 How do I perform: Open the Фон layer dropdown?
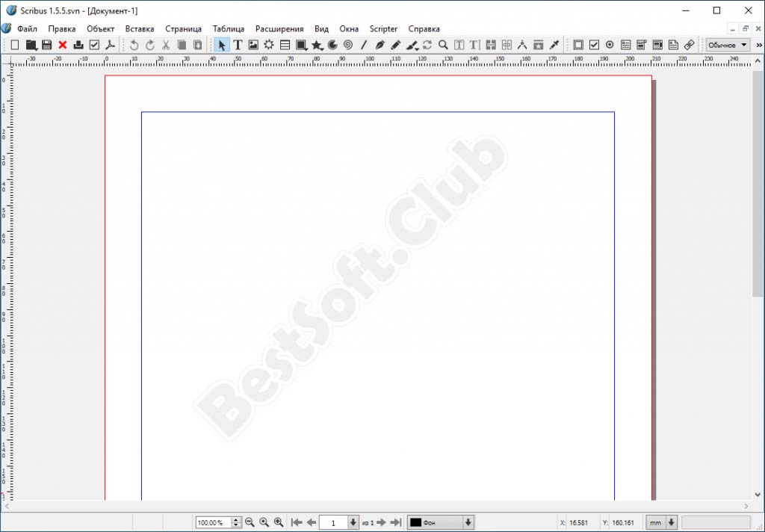441,522
